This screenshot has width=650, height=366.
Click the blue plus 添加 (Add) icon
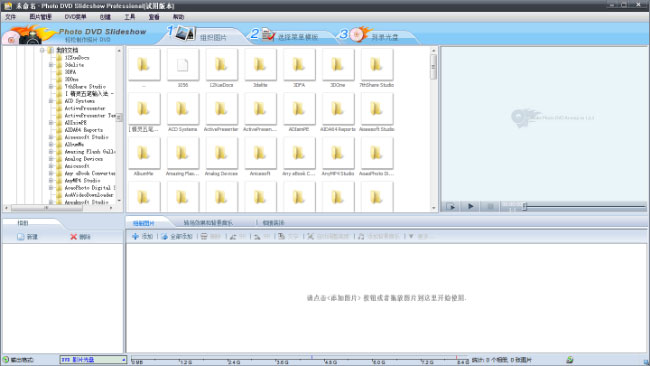point(135,236)
